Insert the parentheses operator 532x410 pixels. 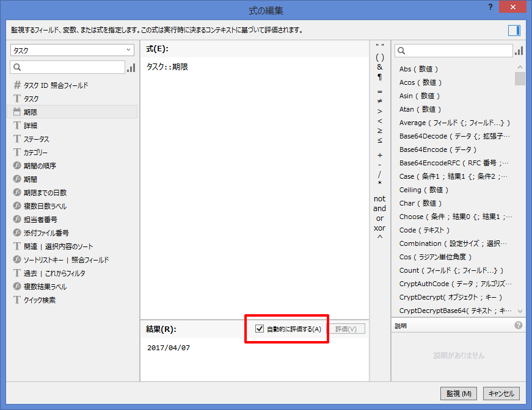click(x=380, y=57)
